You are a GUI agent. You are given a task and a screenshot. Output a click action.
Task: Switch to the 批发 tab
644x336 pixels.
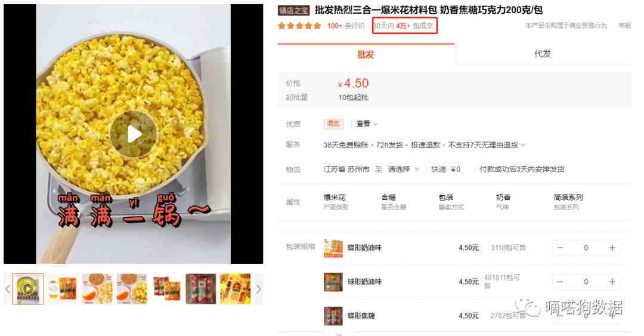[x=366, y=54]
